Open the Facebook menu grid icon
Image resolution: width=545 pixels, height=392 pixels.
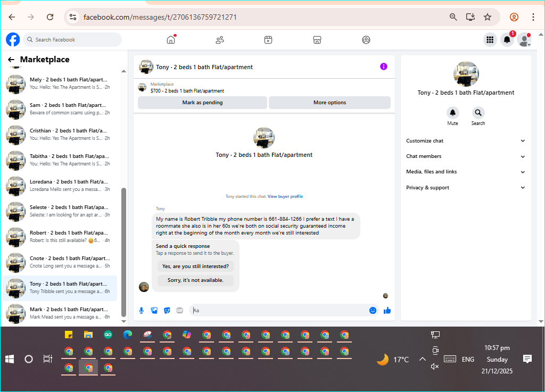(x=490, y=40)
